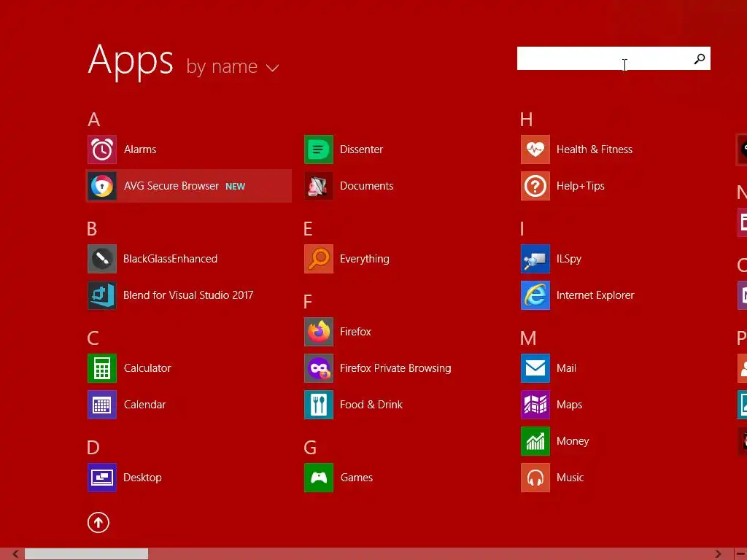Select the letter heading F

pos(308,302)
